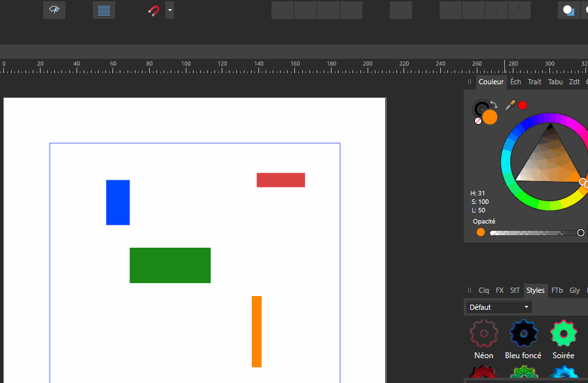This screenshot has width=588, height=383.
Task: Click the Opacité slider handle
Action: tap(581, 233)
